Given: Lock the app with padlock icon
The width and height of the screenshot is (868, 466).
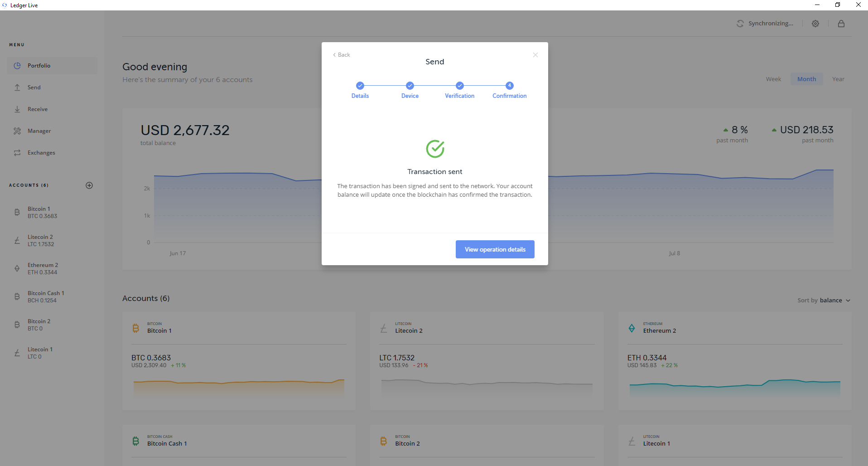Looking at the screenshot, I should coord(841,24).
